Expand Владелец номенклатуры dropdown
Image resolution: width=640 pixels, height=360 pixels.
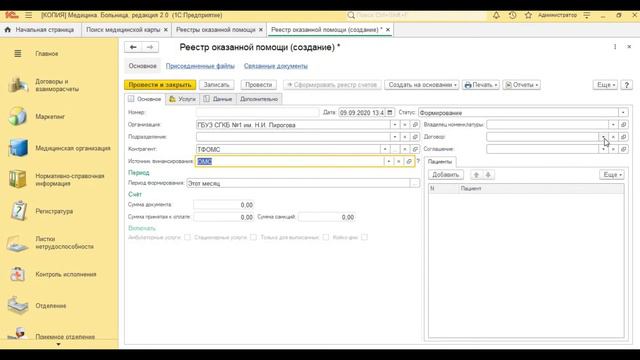coord(613,124)
